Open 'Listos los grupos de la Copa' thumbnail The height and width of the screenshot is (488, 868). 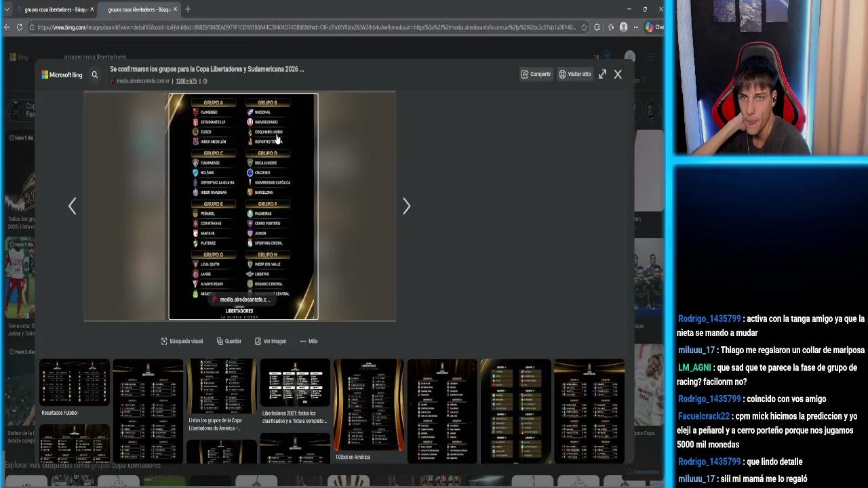(x=221, y=386)
